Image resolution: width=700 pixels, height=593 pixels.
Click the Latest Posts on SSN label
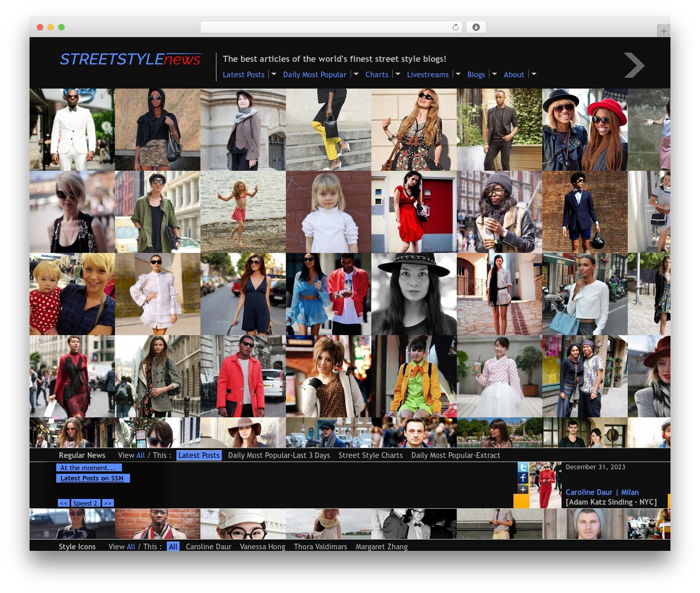93,478
